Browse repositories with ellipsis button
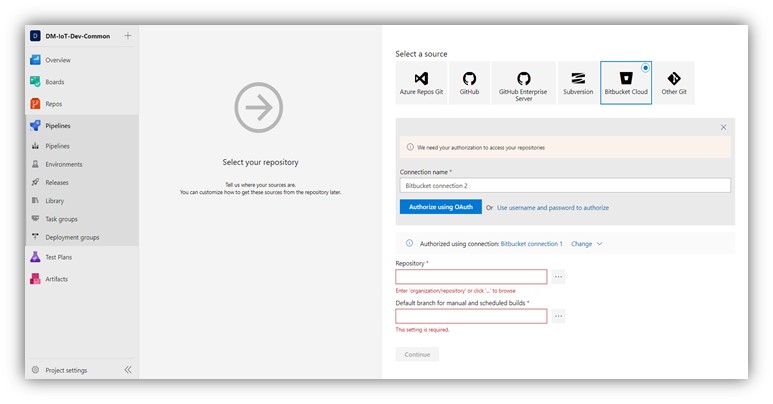Viewport: 773px width, 404px height. 558,277
